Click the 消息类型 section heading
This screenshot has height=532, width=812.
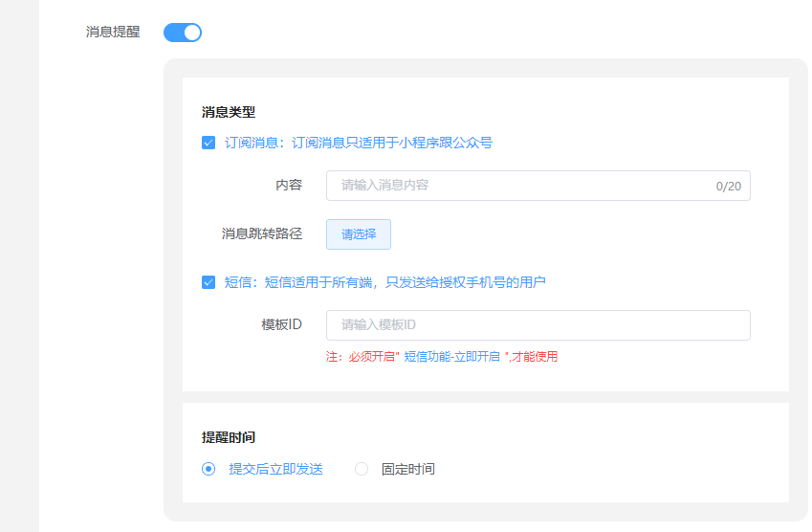[x=229, y=112]
